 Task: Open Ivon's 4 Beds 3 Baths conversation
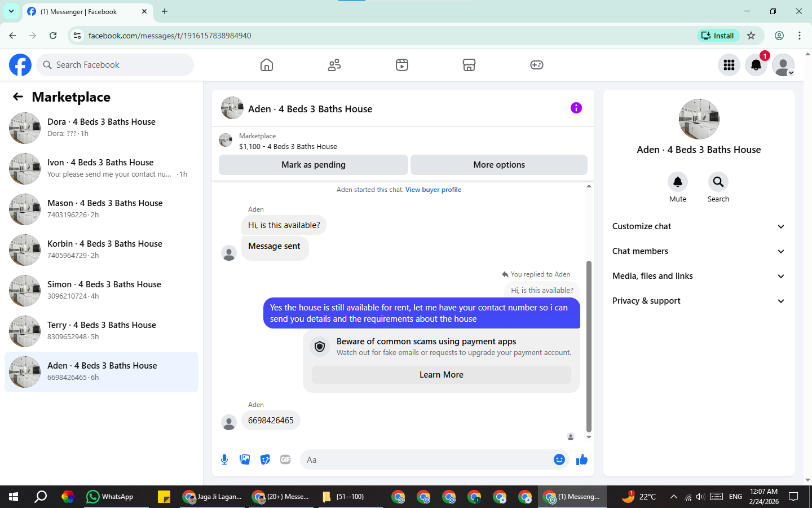tap(101, 169)
